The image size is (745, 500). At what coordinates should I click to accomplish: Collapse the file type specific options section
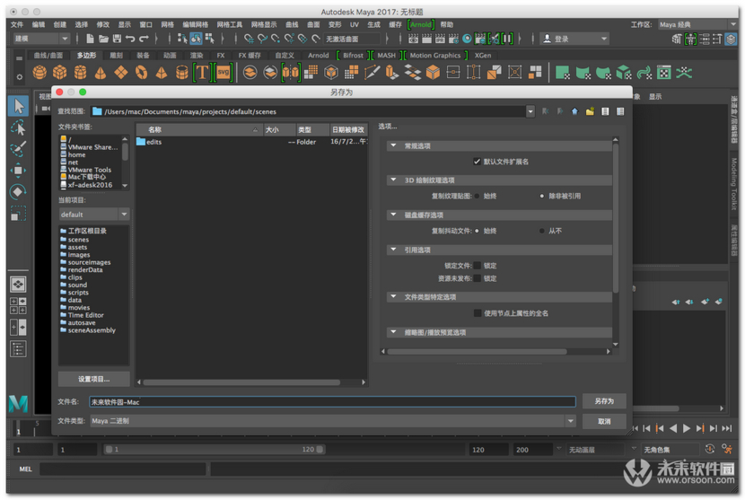point(393,297)
